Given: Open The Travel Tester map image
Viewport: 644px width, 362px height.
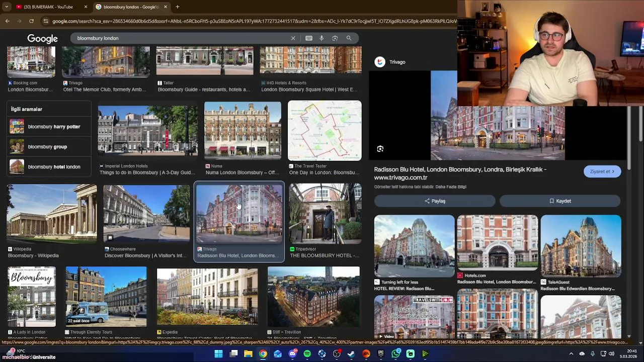Looking at the screenshot, I should tap(325, 131).
